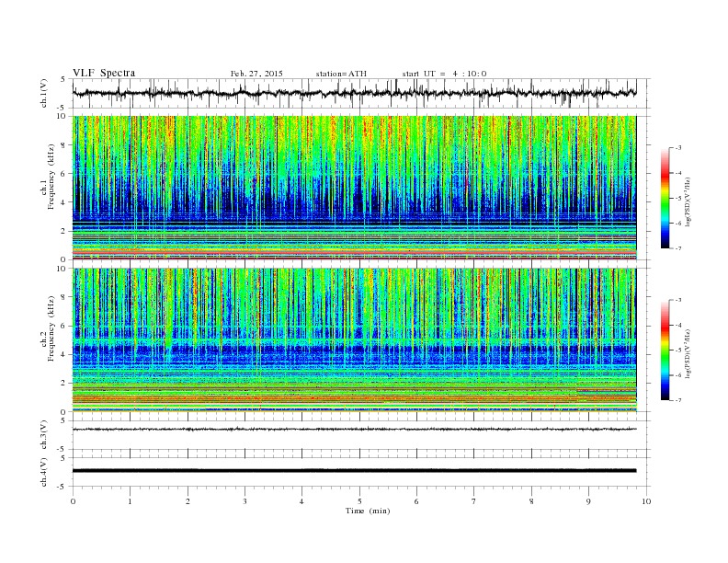The height and width of the screenshot is (563, 728).
Task: Click the ch.2 Frequency (kHz) axis label
Action: pos(47,328)
